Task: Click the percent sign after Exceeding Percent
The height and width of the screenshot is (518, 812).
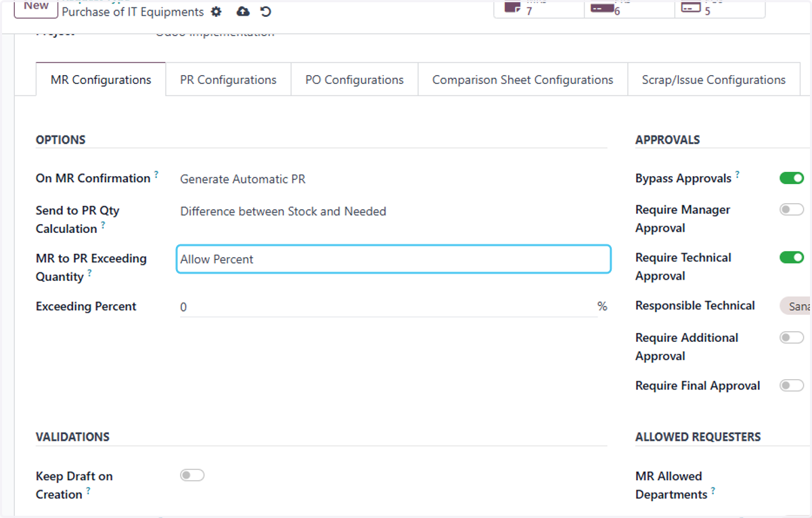Action: click(602, 306)
